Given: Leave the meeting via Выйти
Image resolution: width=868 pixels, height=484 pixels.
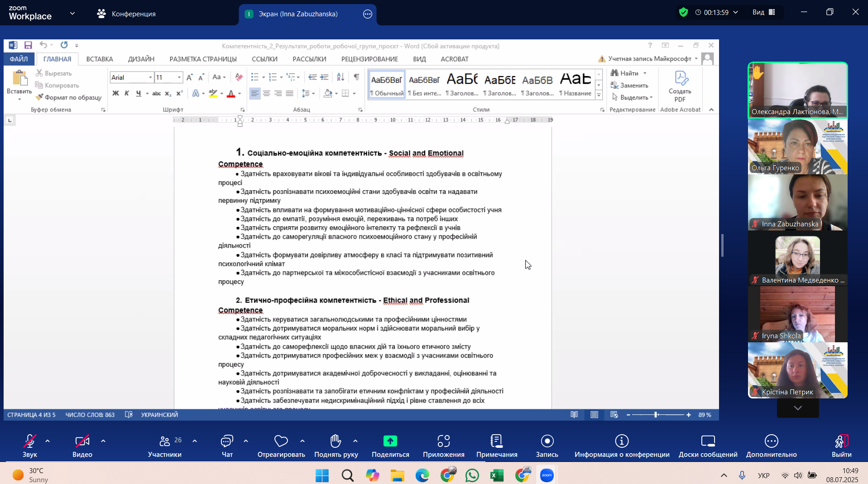Looking at the screenshot, I should coord(841,446).
